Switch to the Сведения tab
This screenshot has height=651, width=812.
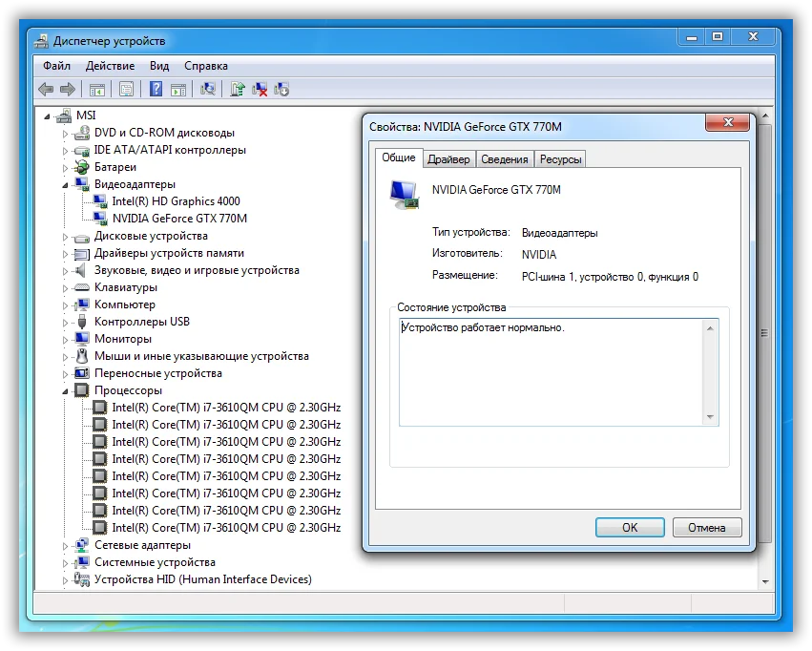coord(505,159)
